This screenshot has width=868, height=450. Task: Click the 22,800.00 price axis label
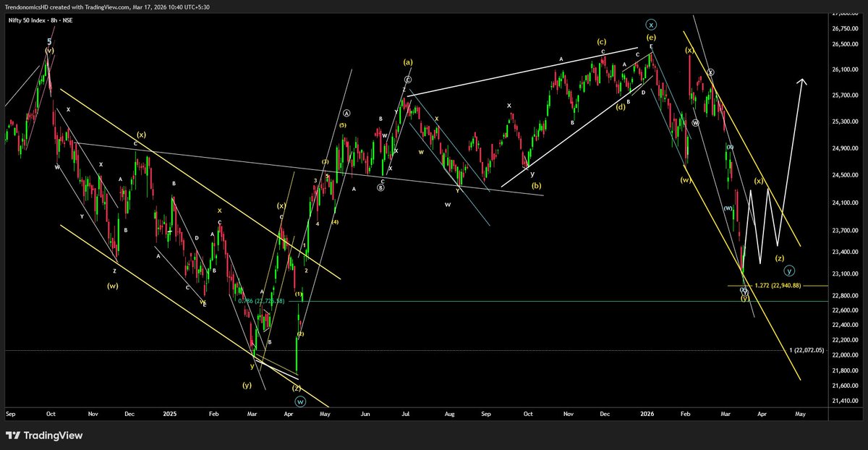(846, 295)
